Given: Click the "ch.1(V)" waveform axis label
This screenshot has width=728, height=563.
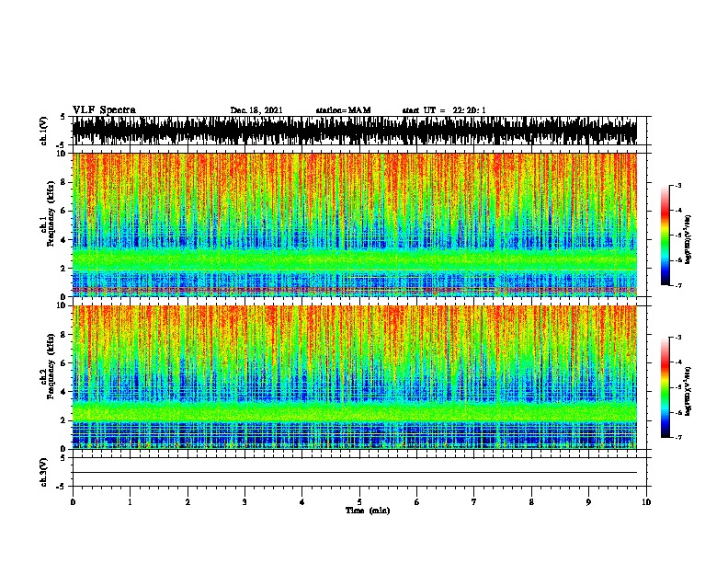Looking at the screenshot, I should click(44, 131).
